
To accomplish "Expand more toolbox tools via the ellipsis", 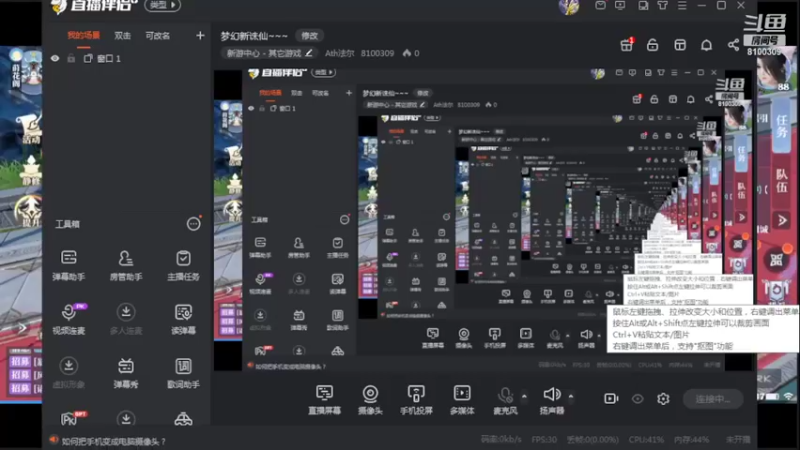I will [x=193, y=223].
